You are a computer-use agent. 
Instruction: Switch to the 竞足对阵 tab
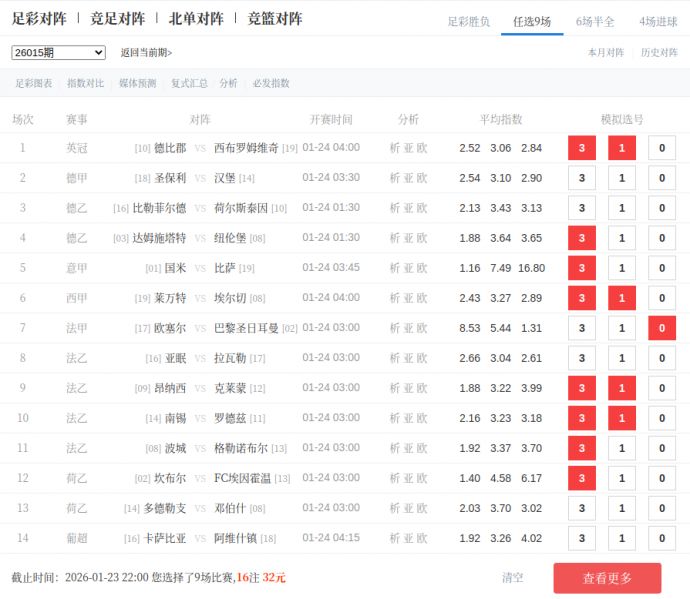pos(117,18)
